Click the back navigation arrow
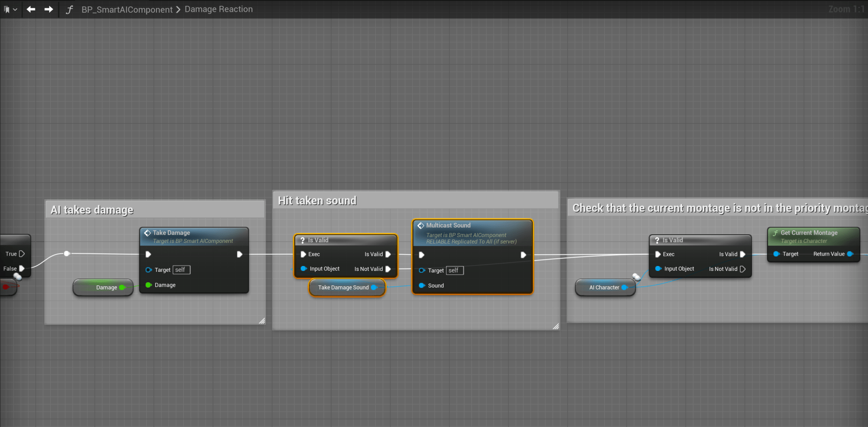 click(31, 9)
